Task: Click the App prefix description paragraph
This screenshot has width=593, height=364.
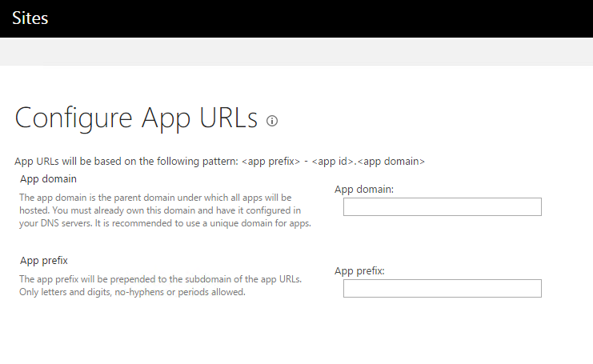Action: (x=160, y=286)
